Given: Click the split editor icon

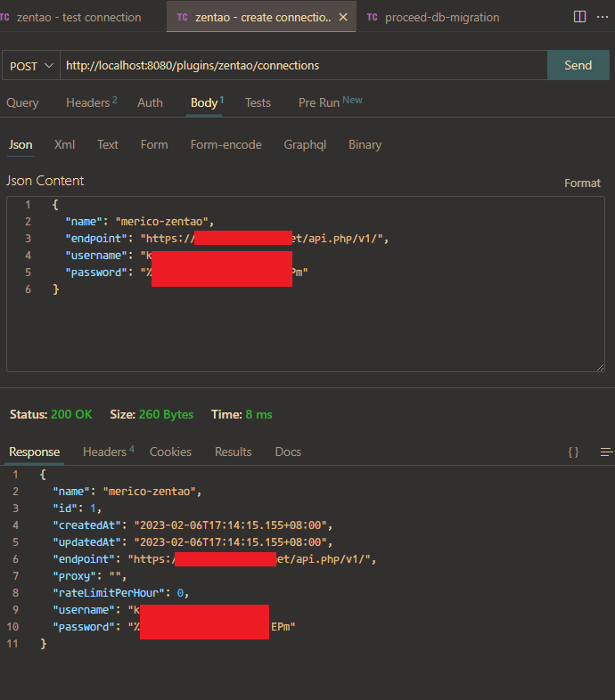Looking at the screenshot, I should [x=579, y=17].
